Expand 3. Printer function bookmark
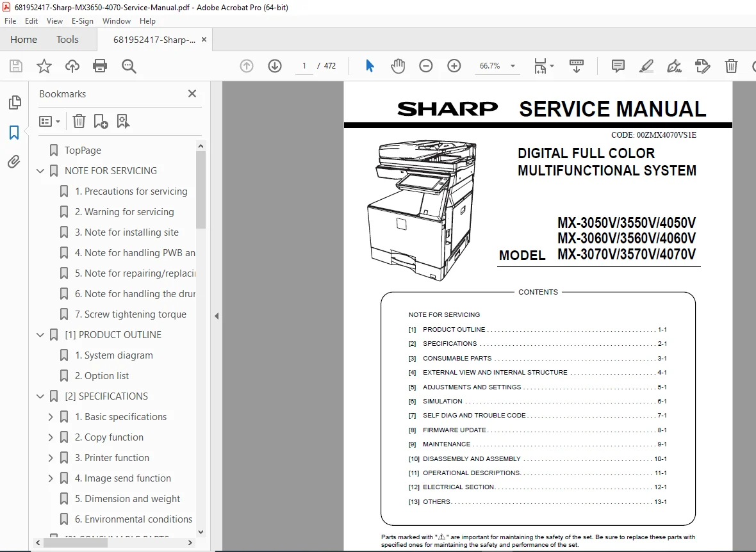The height and width of the screenshot is (552, 756). [51, 457]
